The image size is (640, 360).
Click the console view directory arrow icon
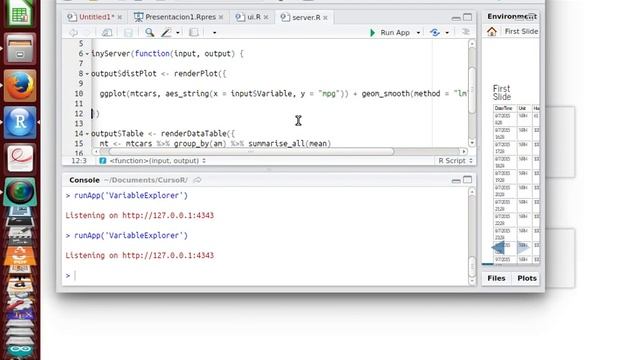197,180
